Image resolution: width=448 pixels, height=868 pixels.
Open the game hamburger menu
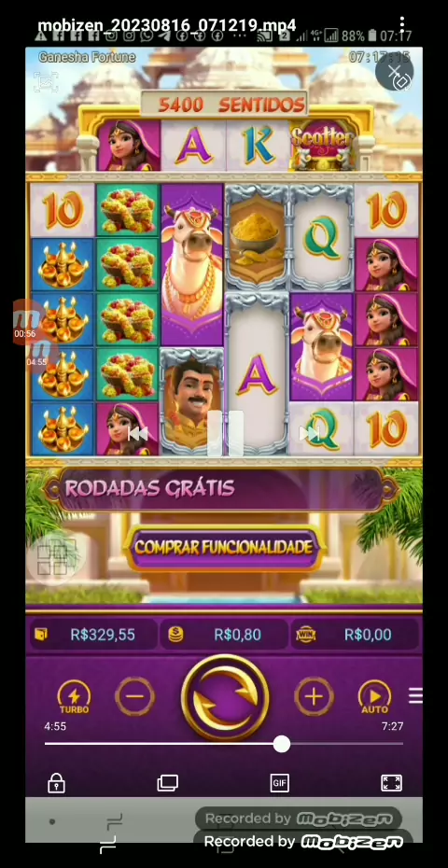[415, 696]
